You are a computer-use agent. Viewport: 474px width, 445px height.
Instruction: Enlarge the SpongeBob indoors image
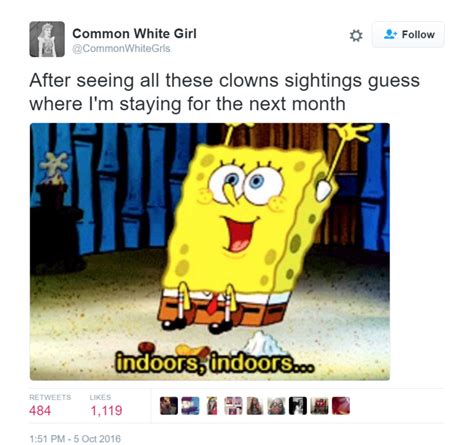(210, 252)
